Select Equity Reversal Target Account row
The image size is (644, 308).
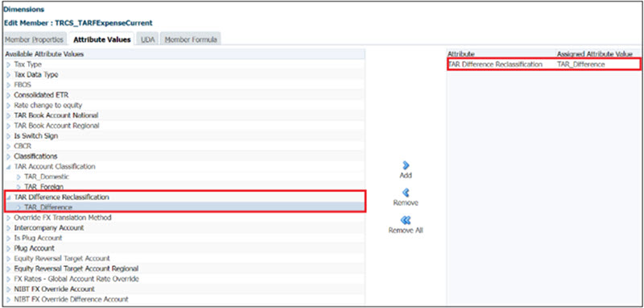click(x=184, y=259)
